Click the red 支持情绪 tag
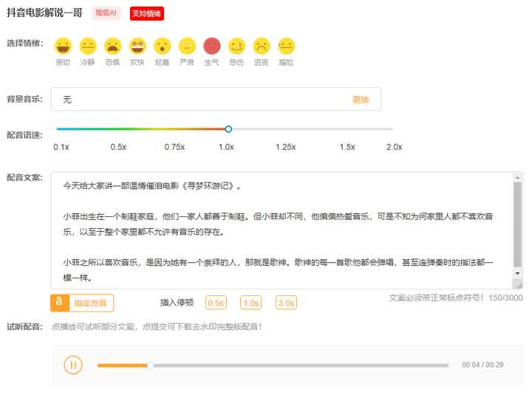Screen dimensions: 532x395 click(x=146, y=13)
